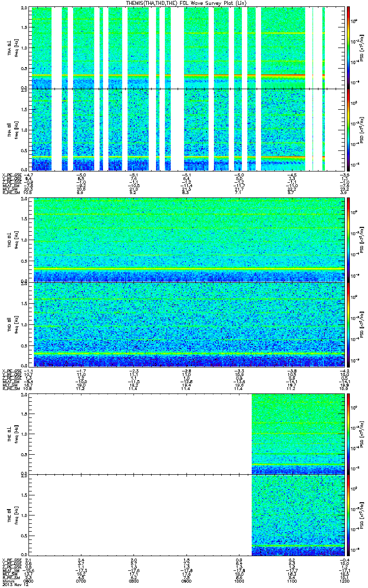Click the 0.5 frequency tick on THE B-parallel

tap(25, 536)
